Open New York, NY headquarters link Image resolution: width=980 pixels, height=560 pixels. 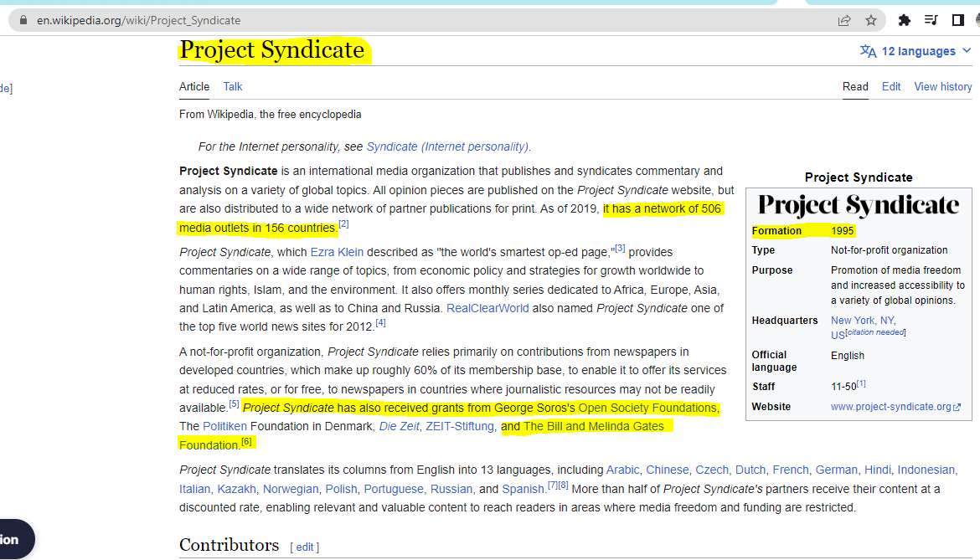863,321
